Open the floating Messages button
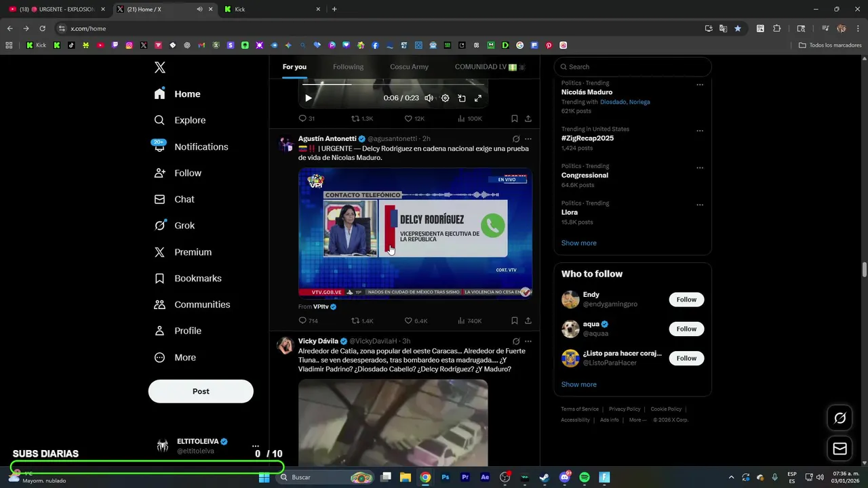Image resolution: width=868 pixels, height=488 pixels. 840,449
